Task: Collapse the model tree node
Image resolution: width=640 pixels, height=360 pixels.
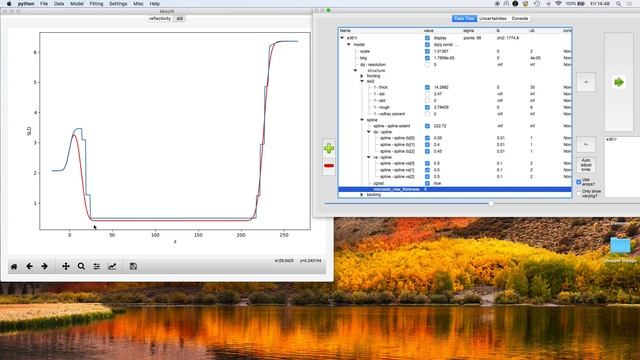Action: click(x=349, y=44)
